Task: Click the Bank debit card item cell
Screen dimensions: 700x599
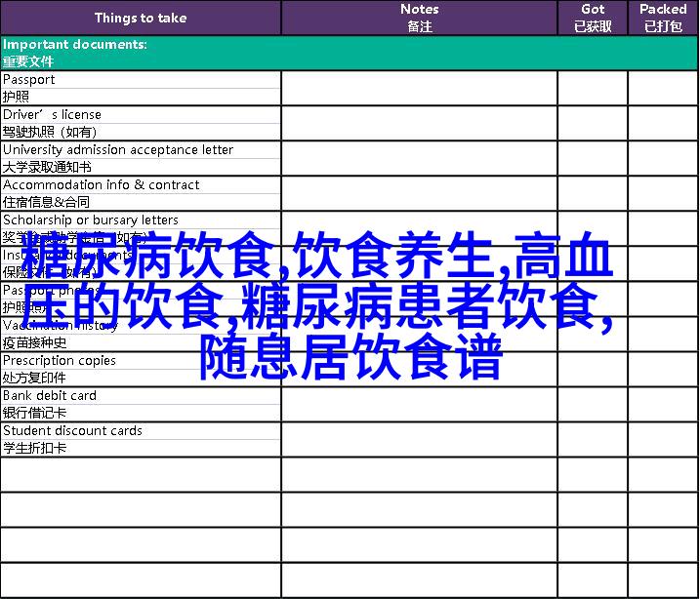Action: pos(141,404)
